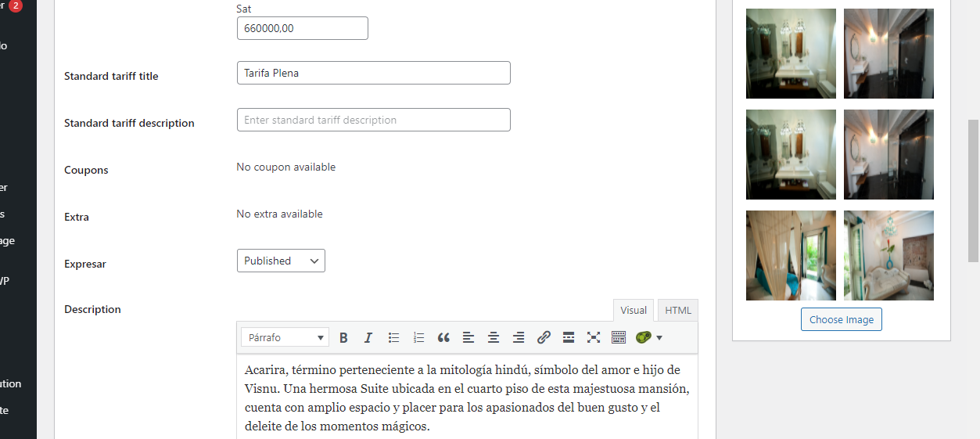Toggle bold formatting in the description editor
This screenshot has height=439, width=980.
[343, 338]
